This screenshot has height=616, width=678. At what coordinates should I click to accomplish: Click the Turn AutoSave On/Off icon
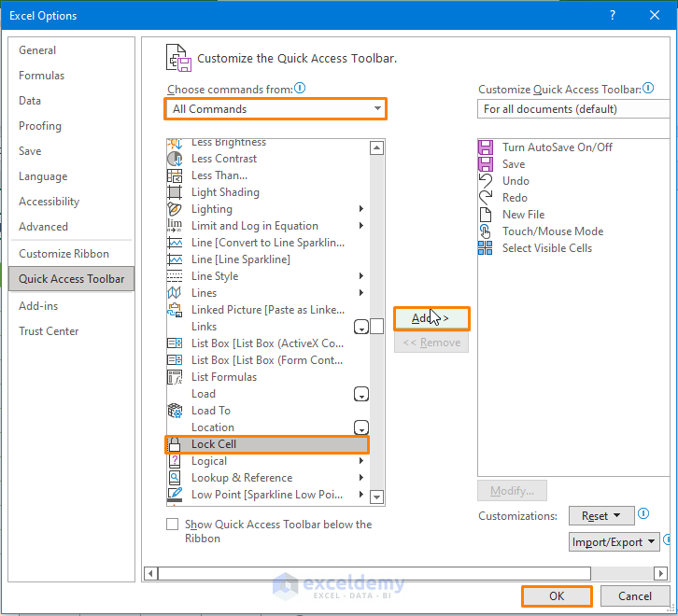(x=485, y=147)
